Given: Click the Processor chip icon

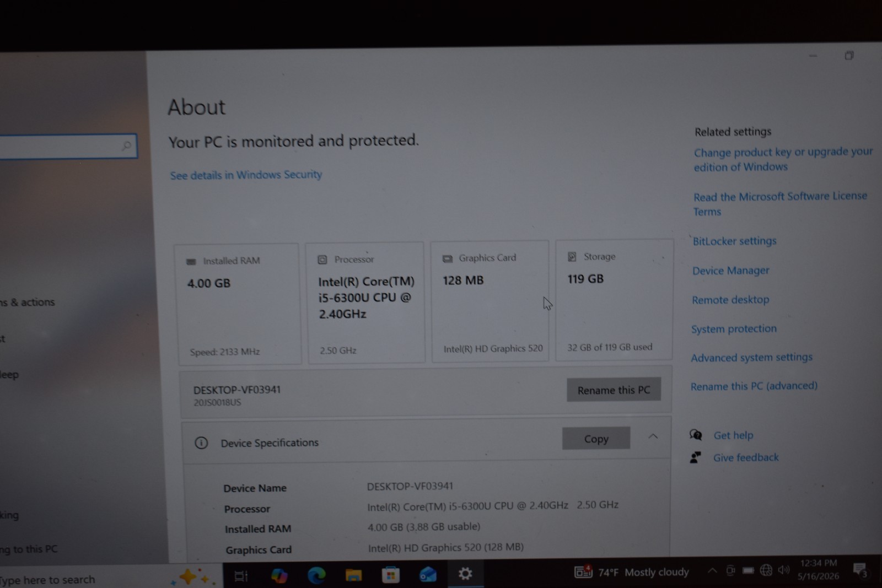Looking at the screenshot, I should pos(322,260).
